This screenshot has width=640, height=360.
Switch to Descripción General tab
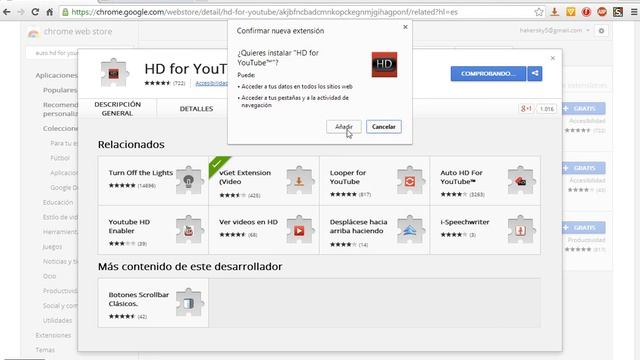117,109
